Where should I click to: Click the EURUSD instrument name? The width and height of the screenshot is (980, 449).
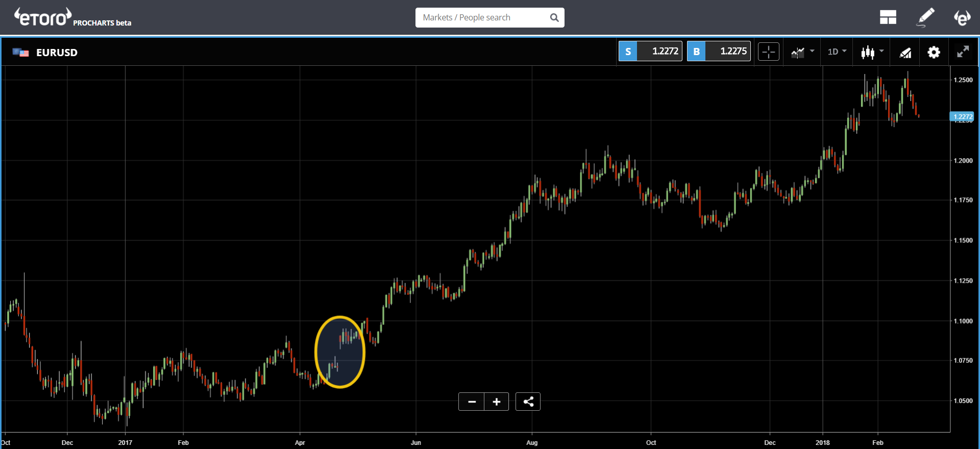pos(57,53)
